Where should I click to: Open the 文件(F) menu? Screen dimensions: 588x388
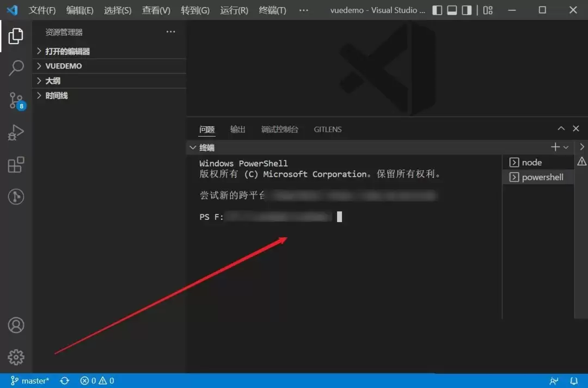(42, 10)
